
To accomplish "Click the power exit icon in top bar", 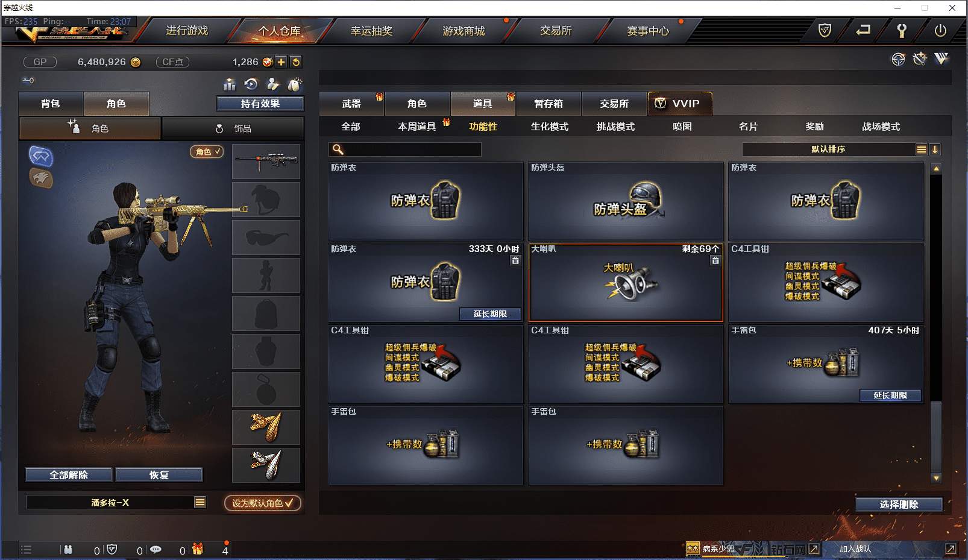I will [940, 31].
